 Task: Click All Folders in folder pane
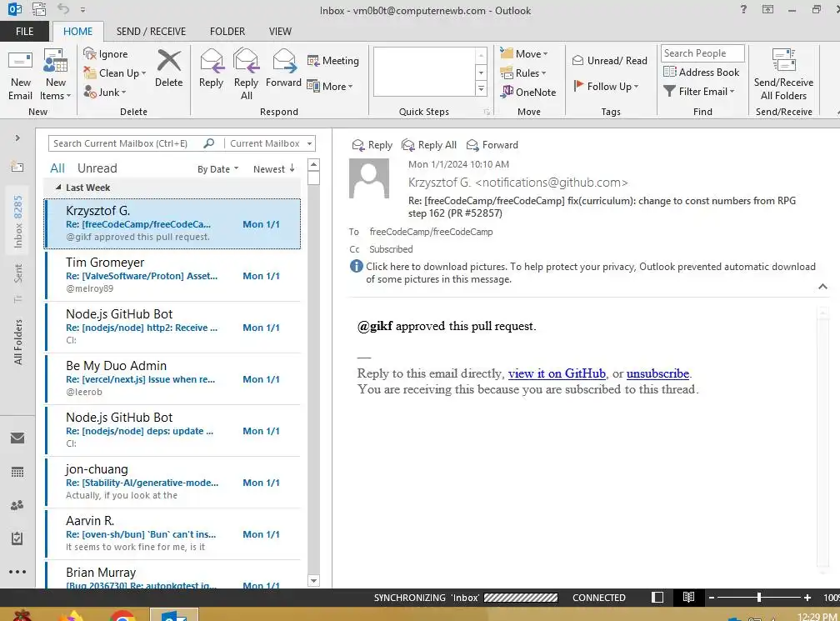(18, 343)
